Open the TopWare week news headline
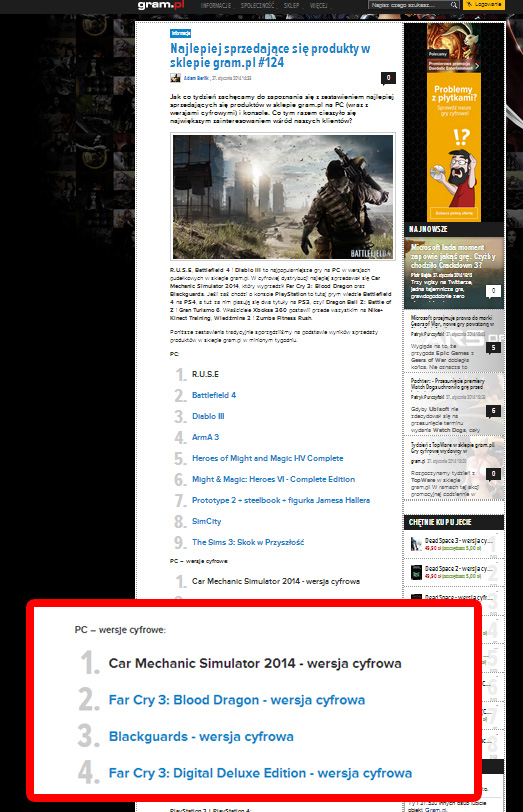Screen dimensions: 523x812 coord(453,448)
